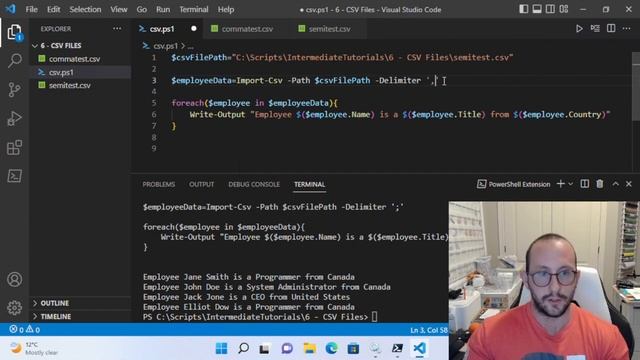Toggle Secondary Side Bar visibility
The image size is (640, 360).
click(550, 9)
